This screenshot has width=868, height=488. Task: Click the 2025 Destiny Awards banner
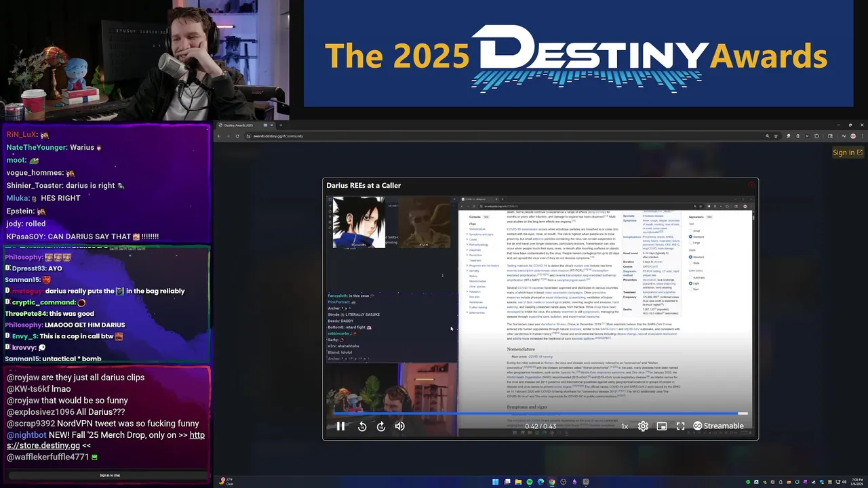tap(578, 54)
